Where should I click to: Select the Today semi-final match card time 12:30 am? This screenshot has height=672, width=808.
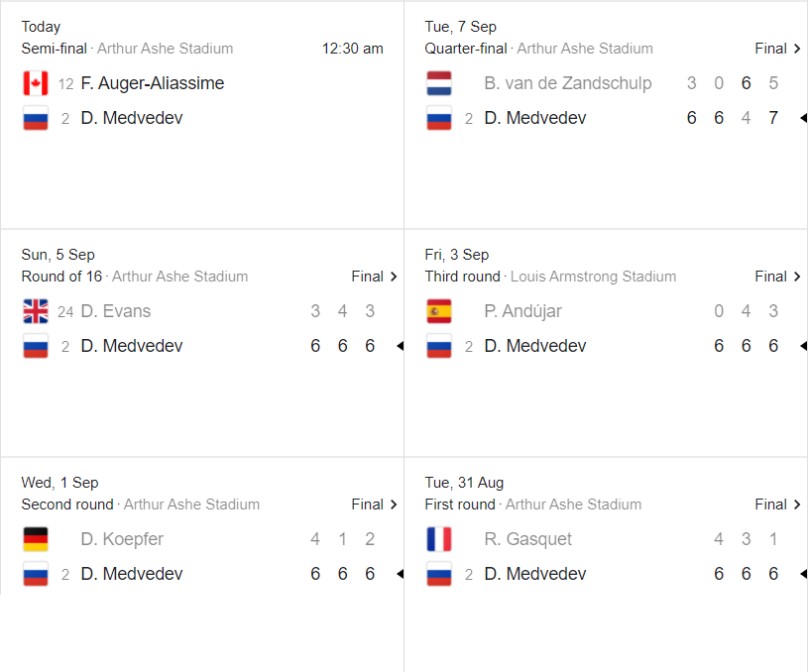coord(353,49)
